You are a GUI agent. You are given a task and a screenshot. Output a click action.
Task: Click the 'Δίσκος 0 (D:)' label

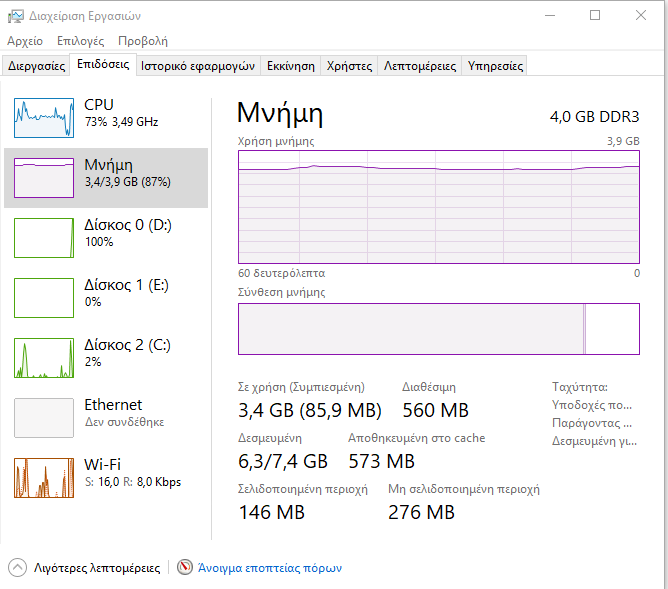click(x=128, y=225)
